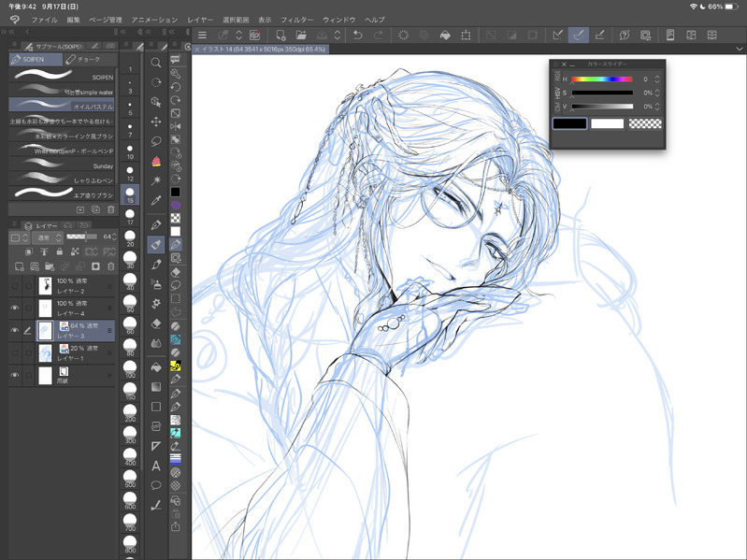
Task: Hide the 用紙 paper layer eye icon
Action: coord(15,375)
